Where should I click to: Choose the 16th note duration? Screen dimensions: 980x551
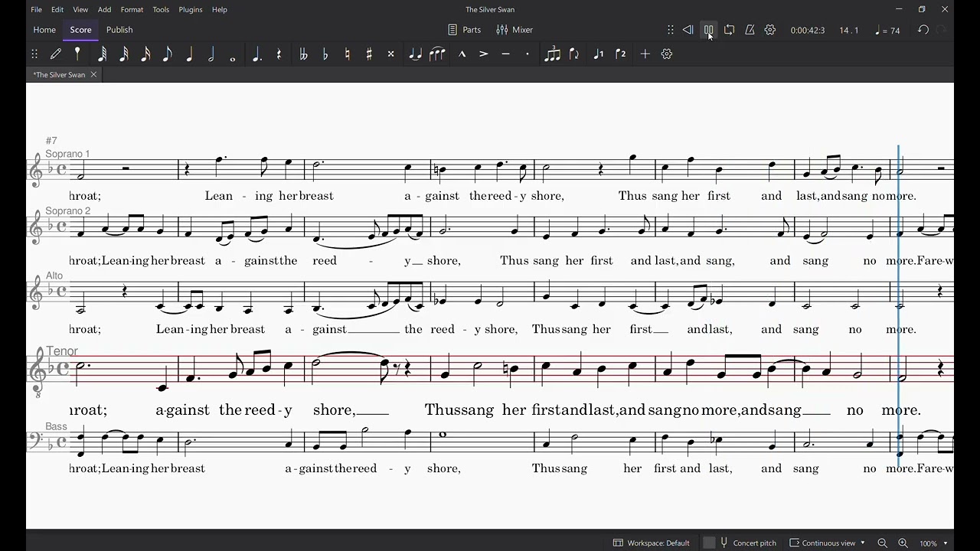pyautogui.click(x=145, y=54)
